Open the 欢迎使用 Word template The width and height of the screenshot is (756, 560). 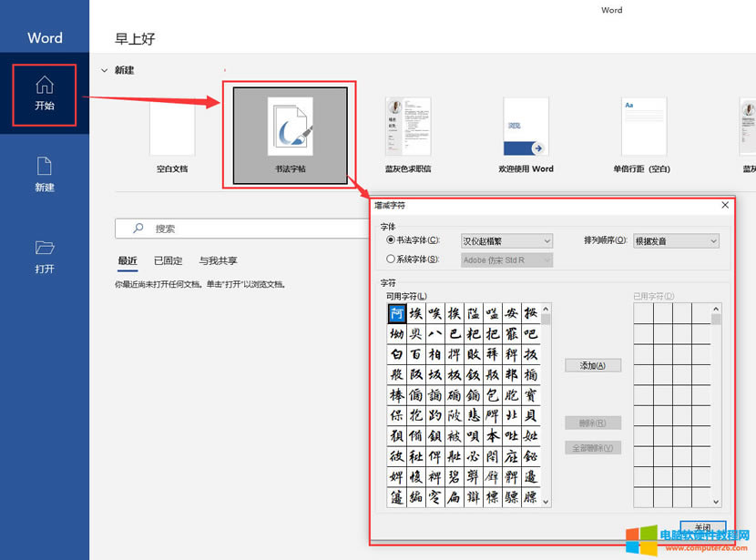tap(526, 136)
